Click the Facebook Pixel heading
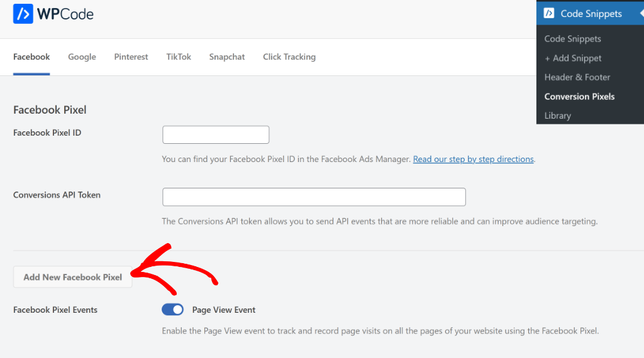The image size is (644, 358). pyautogui.click(x=50, y=110)
